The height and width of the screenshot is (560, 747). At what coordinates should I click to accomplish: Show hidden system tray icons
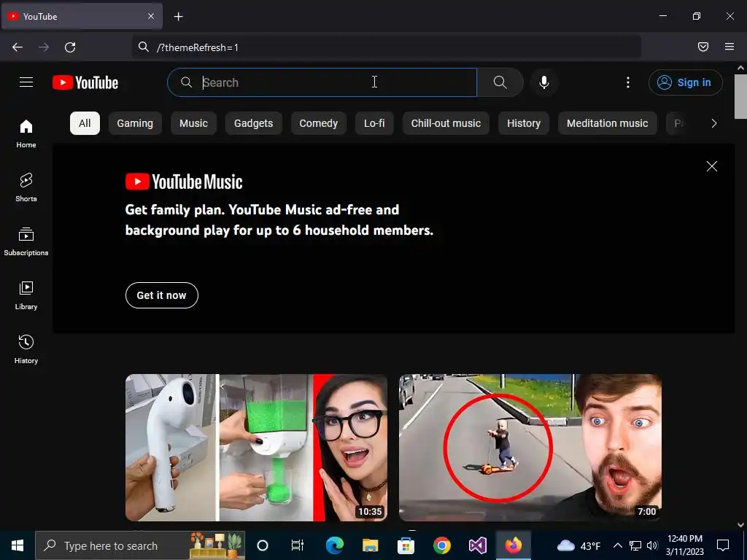tap(617, 545)
